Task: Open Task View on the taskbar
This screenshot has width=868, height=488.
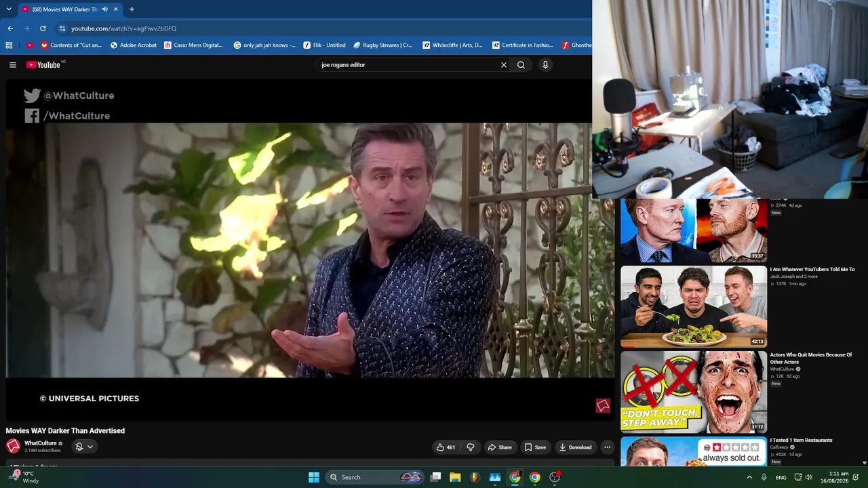Action: (x=435, y=477)
